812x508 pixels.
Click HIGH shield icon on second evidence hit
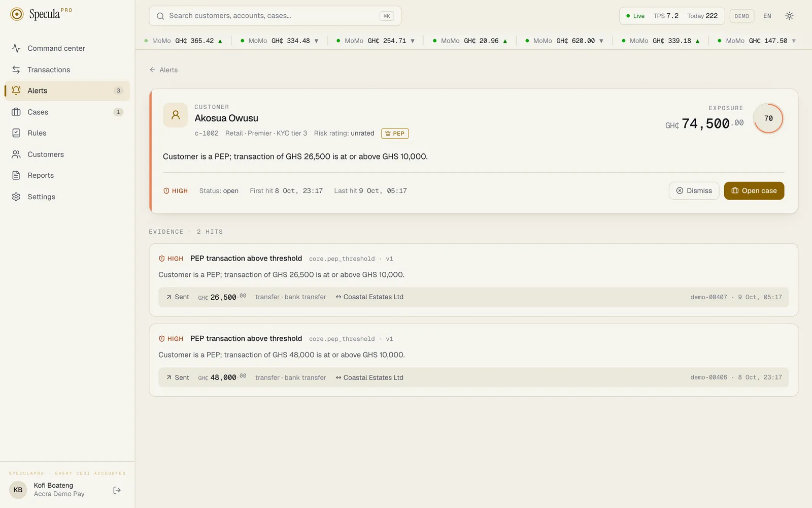[x=162, y=339]
